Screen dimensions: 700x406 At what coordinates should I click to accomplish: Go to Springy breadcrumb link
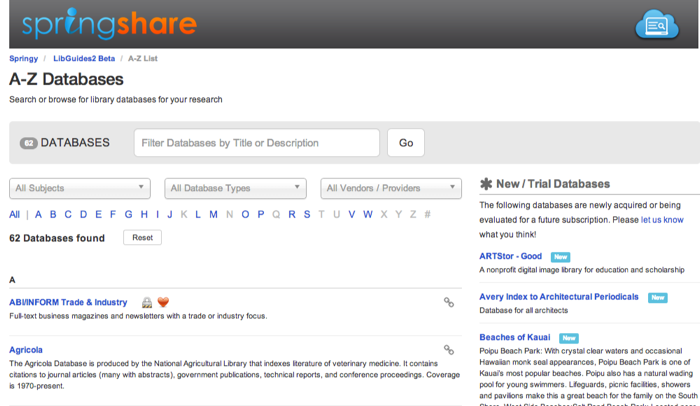[x=24, y=59]
